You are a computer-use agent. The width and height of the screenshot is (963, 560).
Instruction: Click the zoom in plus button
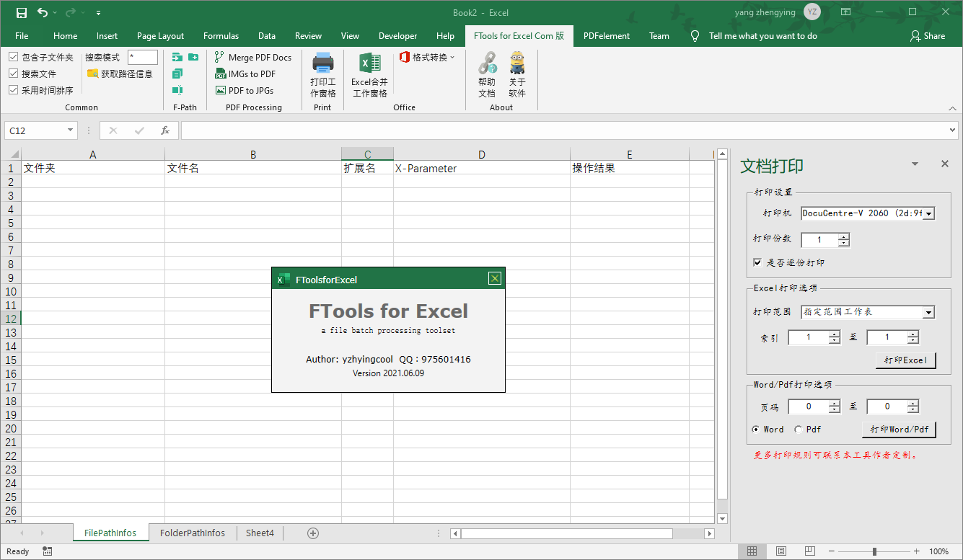(x=916, y=551)
